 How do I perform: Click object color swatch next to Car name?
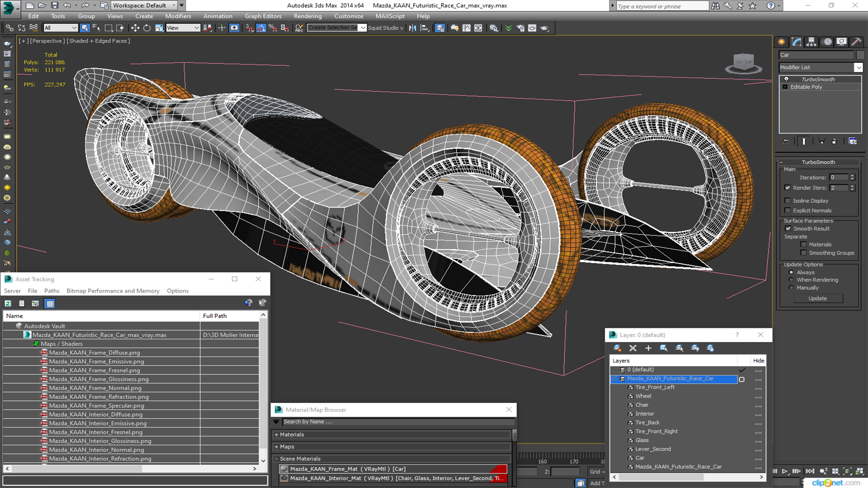pos(860,55)
